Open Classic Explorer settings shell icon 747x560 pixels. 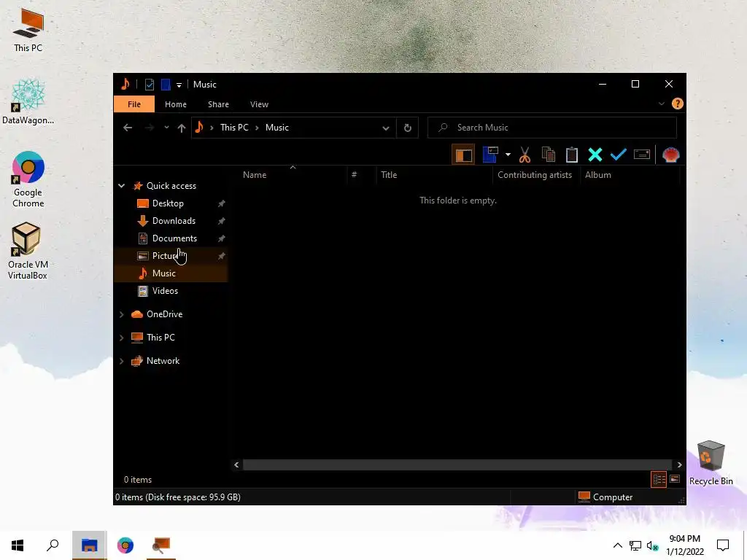(x=671, y=155)
